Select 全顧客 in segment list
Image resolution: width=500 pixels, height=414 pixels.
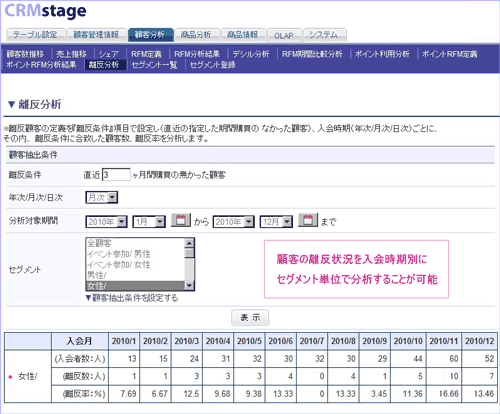point(135,243)
